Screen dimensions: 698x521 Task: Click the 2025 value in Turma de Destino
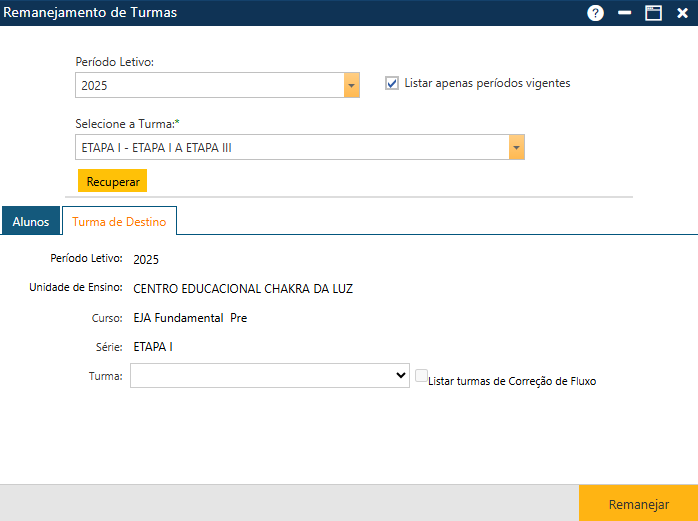[x=146, y=260]
